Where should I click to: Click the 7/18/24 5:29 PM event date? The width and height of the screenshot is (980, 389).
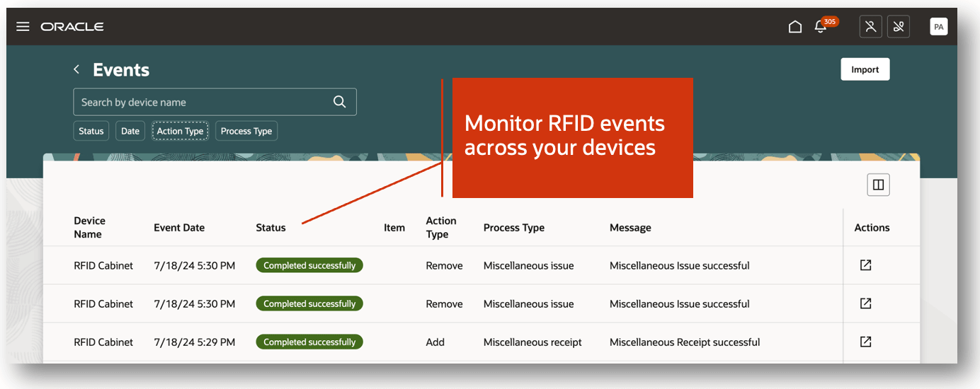click(x=194, y=342)
